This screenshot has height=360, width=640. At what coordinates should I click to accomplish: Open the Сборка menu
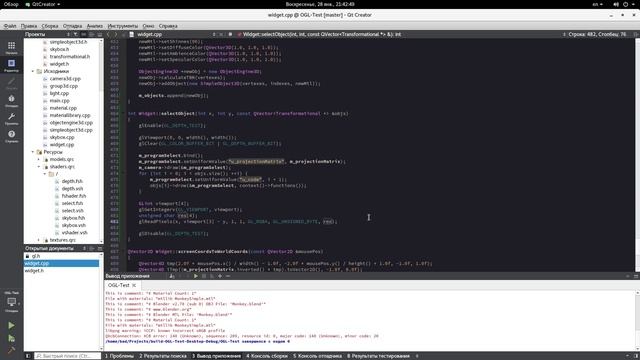click(x=50, y=26)
